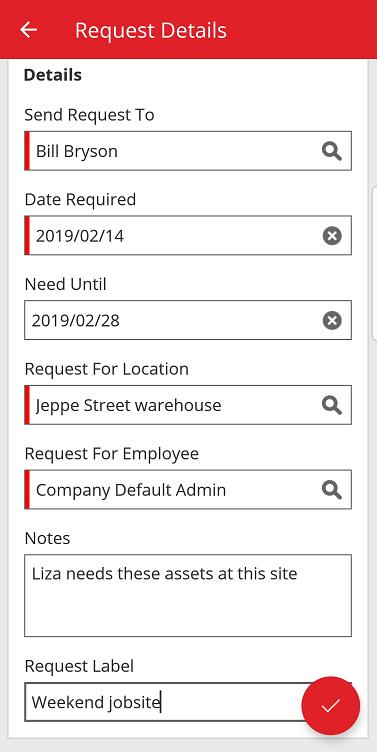Open search for Request For Location
Image resolution: width=377 pixels, height=752 pixels.
point(331,405)
